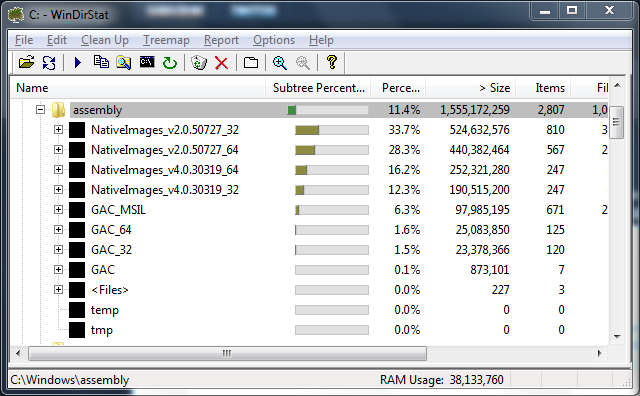This screenshot has width=640, height=396.
Task: Select the temp folder row
Action: pyautogui.click(x=309, y=310)
